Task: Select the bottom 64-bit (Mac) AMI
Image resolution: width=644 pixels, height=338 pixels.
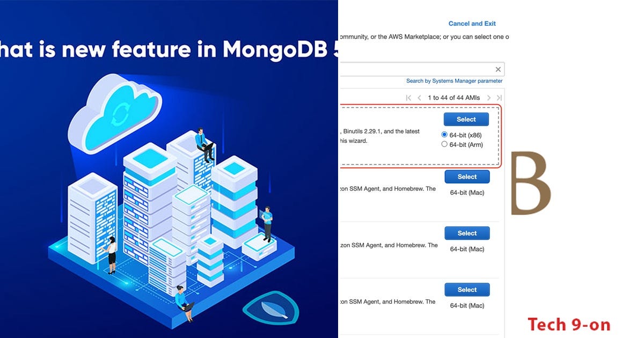Action: (467, 289)
